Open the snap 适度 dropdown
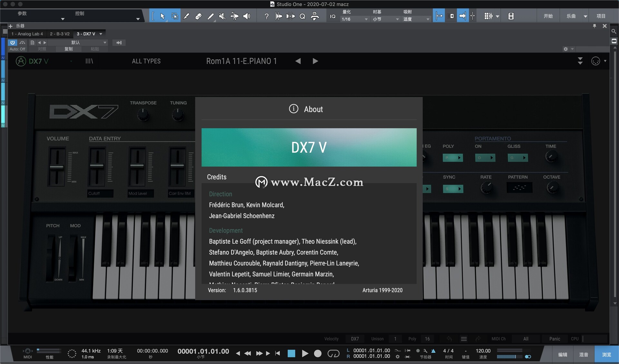Image resolution: width=619 pixels, height=364 pixels. 416,19
